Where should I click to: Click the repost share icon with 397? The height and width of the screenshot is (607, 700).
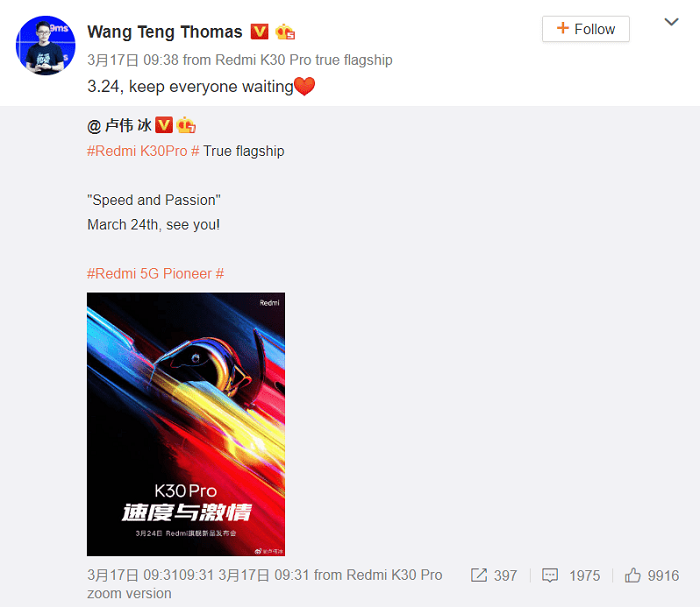[x=479, y=575]
